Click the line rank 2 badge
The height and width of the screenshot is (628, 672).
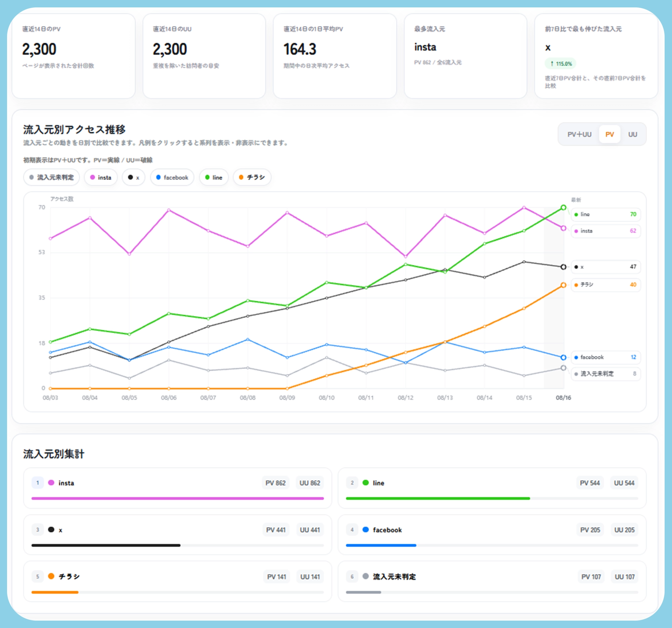click(x=352, y=483)
